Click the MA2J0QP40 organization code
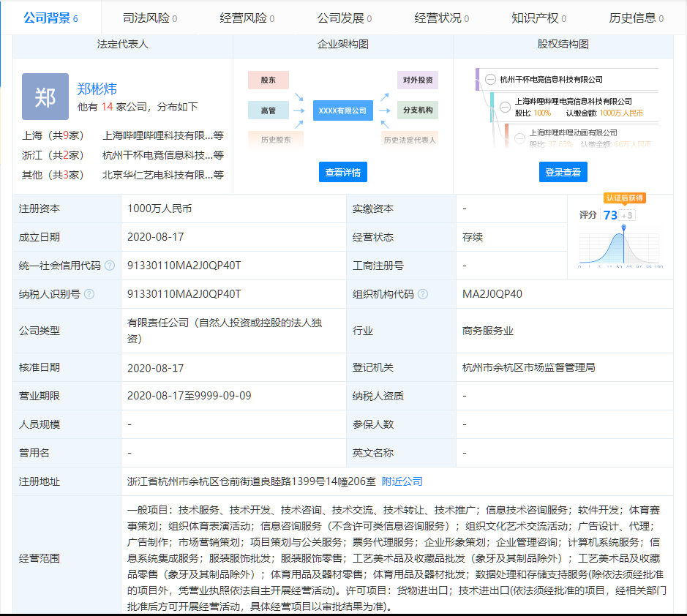 [492, 294]
